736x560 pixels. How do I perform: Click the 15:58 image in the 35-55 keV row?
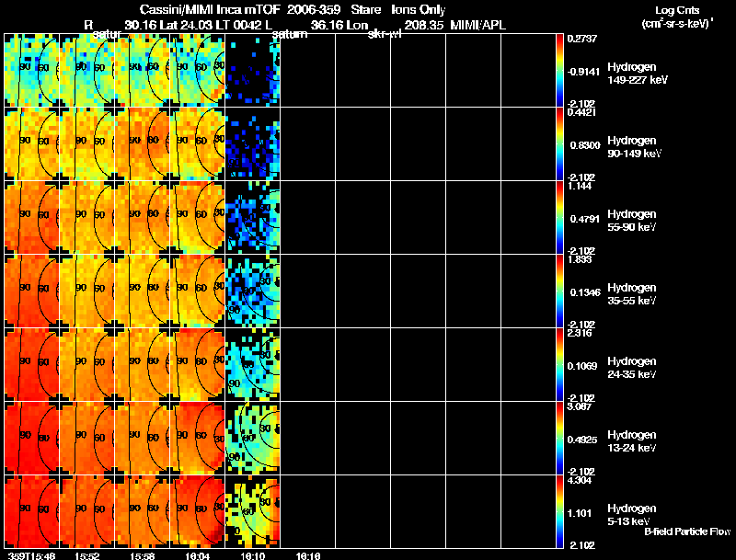coord(142,291)
